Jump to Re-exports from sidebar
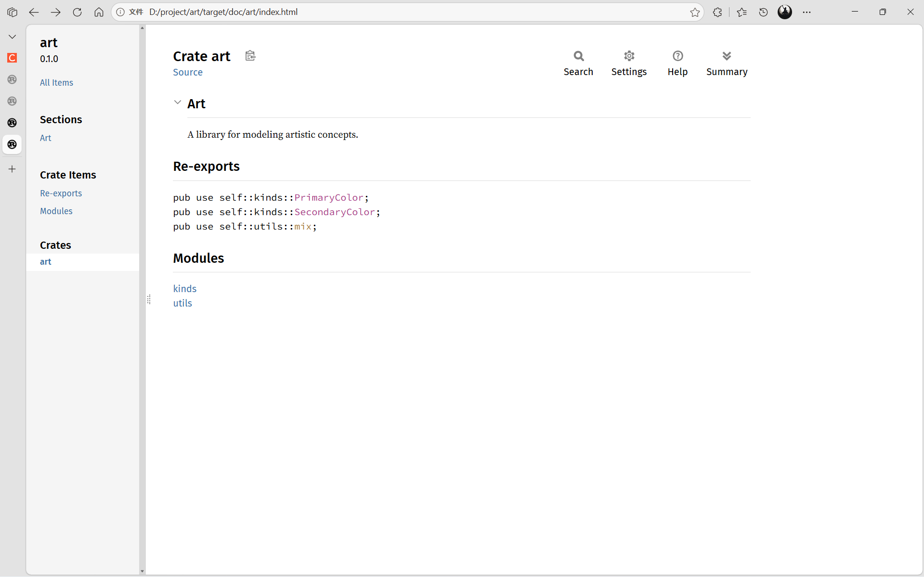This screenshot has width=924, height=577. click(61, 193)
